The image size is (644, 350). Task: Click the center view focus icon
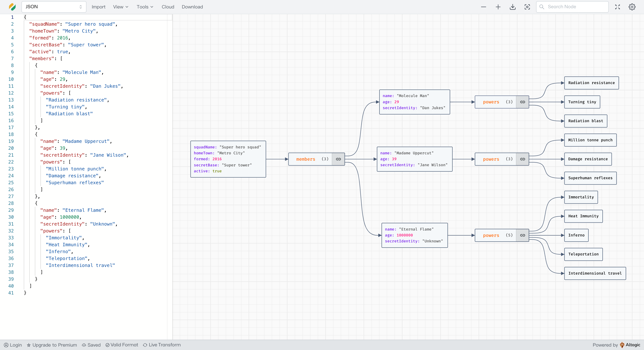pyautogui.click(x=527, y=7)
